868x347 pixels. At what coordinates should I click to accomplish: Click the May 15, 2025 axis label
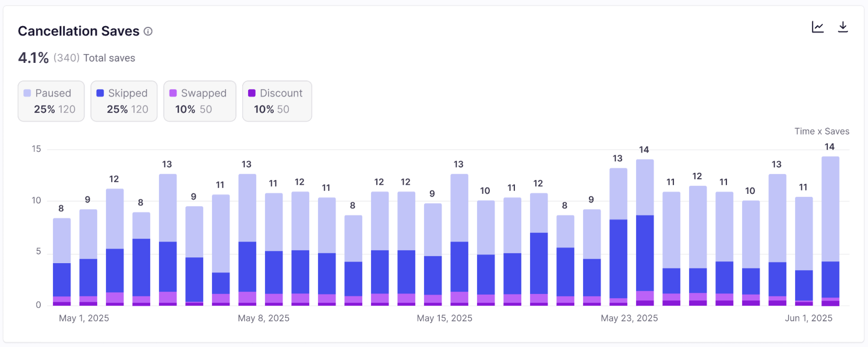pyautogui.click(x=444, y=318)
